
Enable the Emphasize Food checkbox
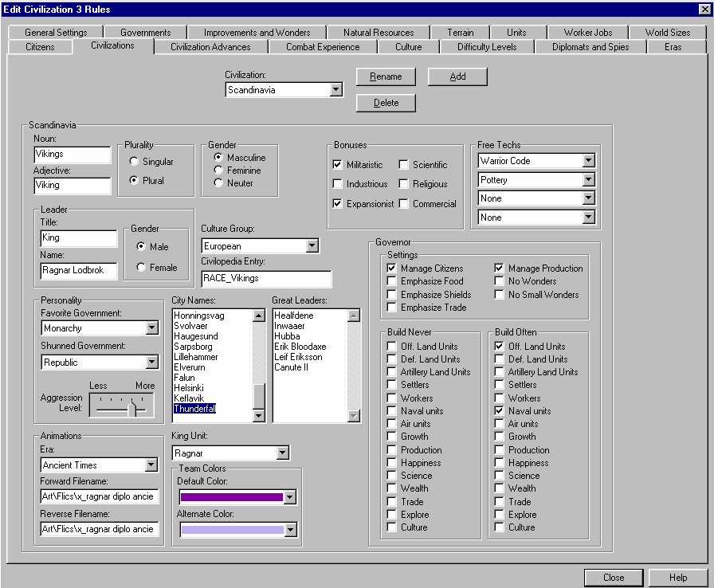tap(391, 280)
